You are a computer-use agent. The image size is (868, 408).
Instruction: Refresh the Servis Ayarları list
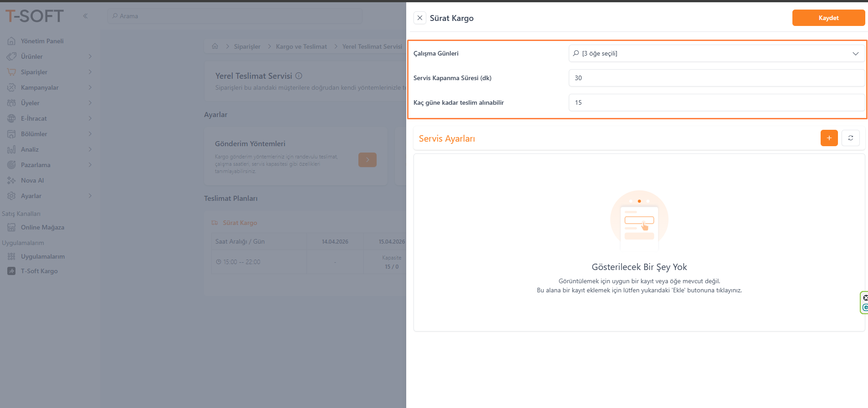pyautogui.click(x=850, y=138)
